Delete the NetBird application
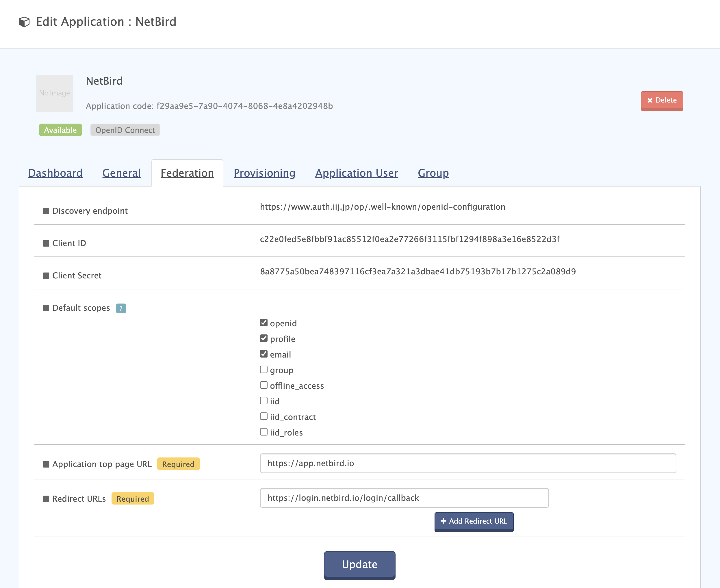The width and height of the screenshot is (720, 588). point(662,101)
